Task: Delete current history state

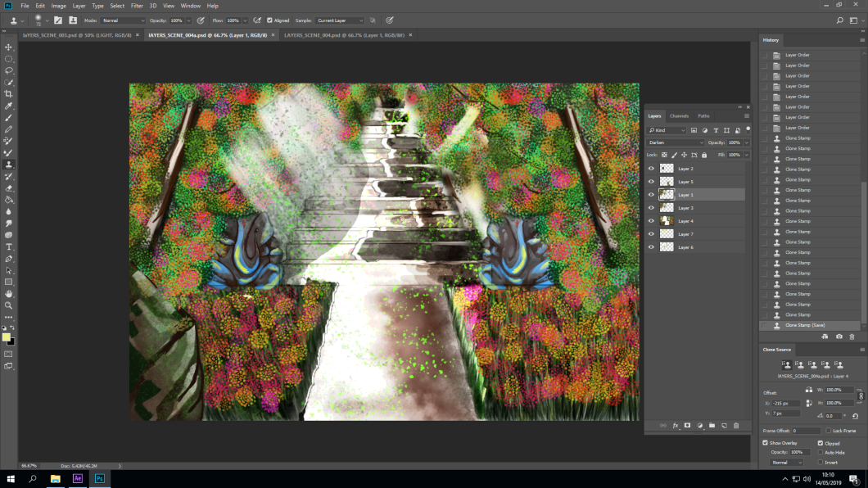Action: click(852, 337)
